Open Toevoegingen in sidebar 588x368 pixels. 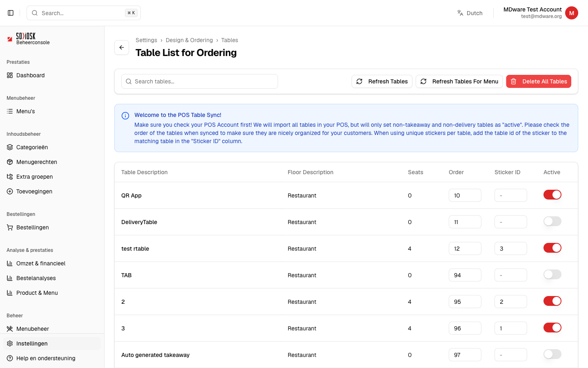52,191
